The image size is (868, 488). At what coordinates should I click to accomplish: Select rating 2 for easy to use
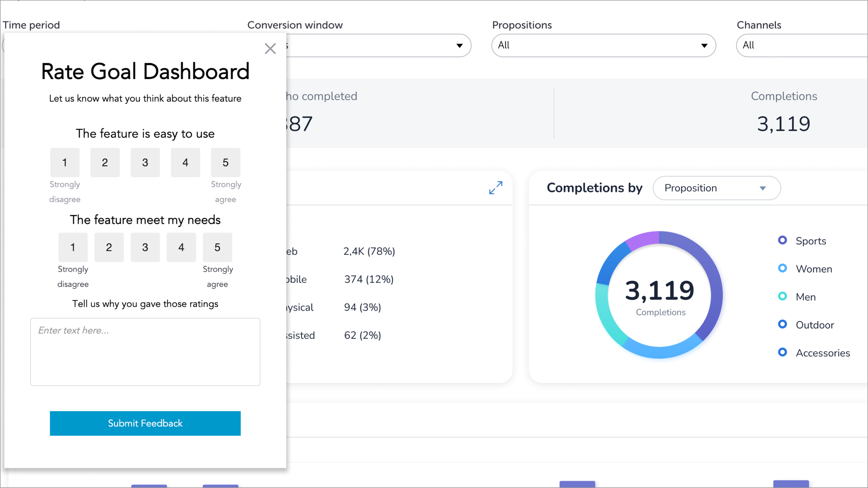coord(105,162)
